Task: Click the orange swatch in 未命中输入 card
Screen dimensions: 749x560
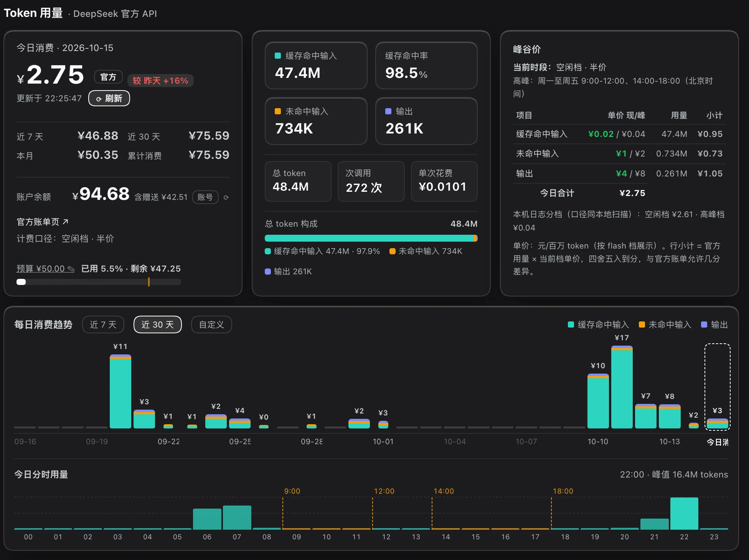Action: click(x=278, y=111)
